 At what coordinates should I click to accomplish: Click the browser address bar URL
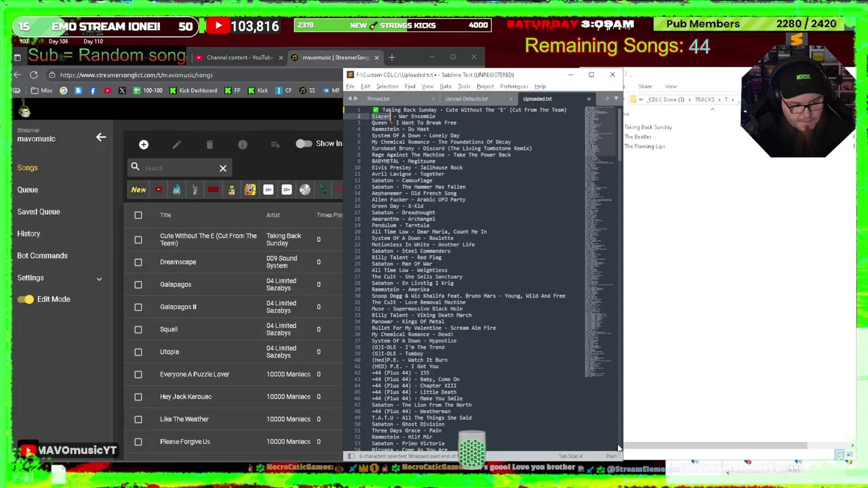(136, 75)
